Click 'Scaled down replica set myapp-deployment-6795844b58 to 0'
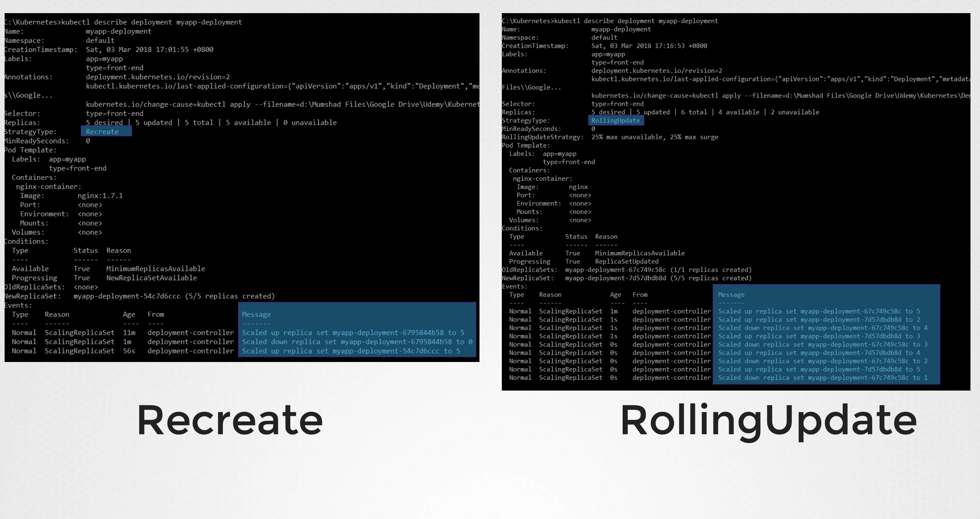 357,342
